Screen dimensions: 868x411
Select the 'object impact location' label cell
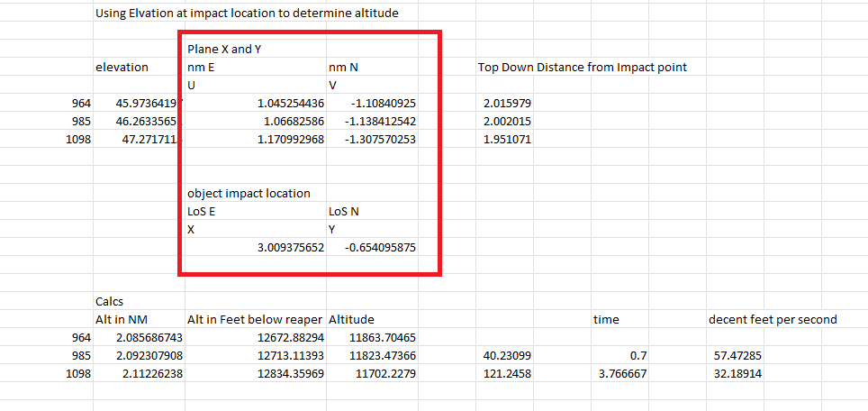[249, 194]
